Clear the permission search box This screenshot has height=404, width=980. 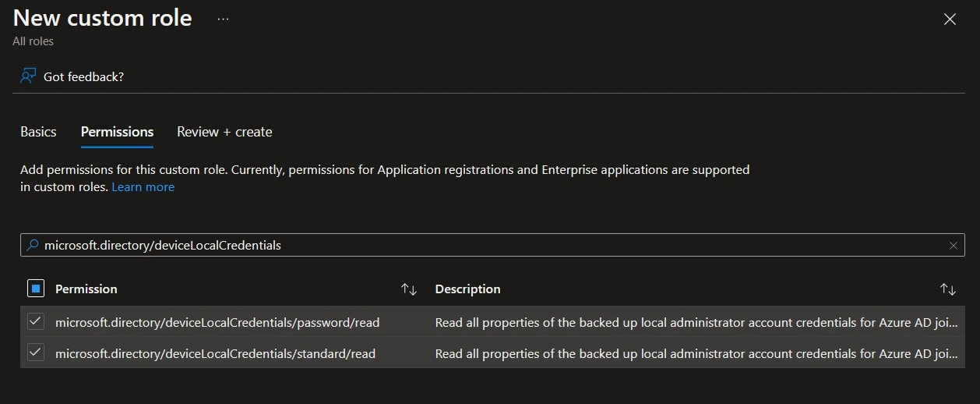click(953, 245)
